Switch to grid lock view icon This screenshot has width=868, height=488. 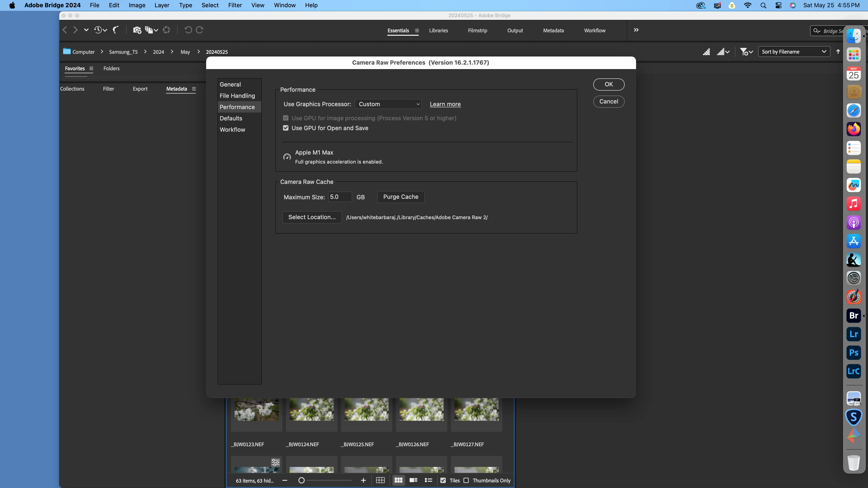[x=380, y=480]
